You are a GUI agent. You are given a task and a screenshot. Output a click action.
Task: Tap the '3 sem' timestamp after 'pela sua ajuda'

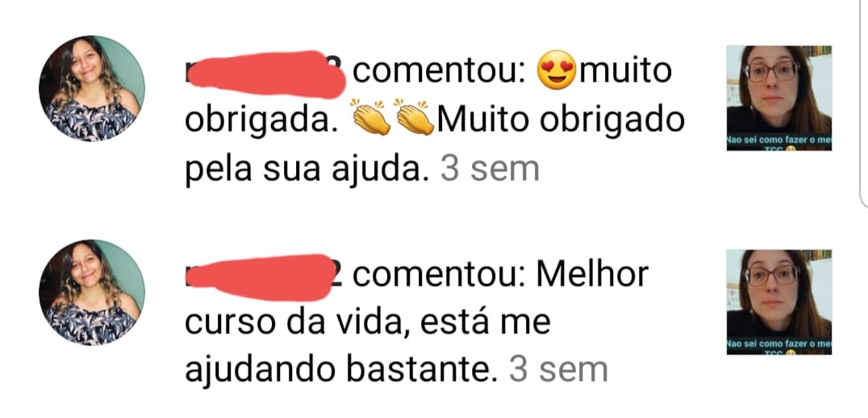(490, 169)
